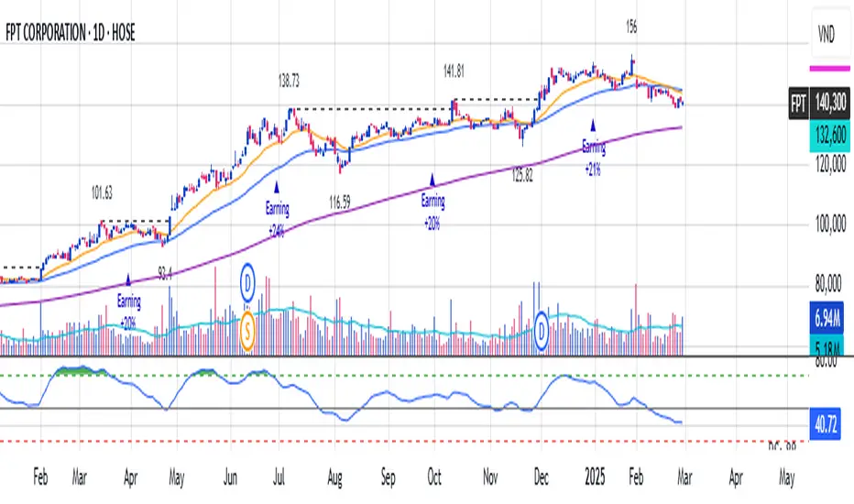Viewport: 854px width, 504px height.
Task: Click the Earning +21% marker arrow
Action: (x=593, y=126)
